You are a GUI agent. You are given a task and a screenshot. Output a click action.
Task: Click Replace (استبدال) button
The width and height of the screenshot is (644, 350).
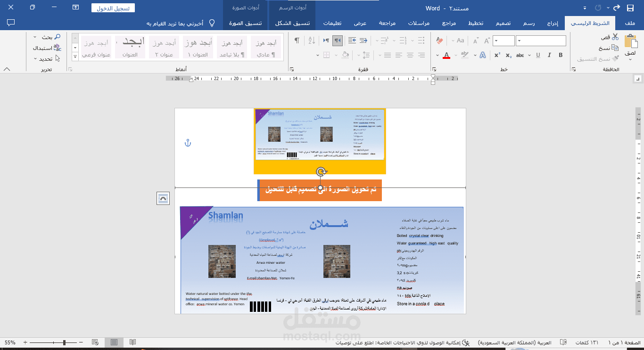pos(47,48)
